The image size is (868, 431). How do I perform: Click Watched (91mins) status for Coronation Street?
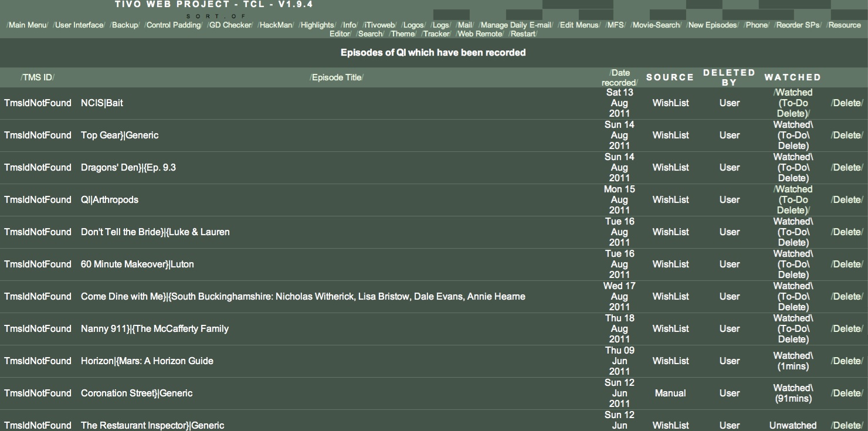tap(793, 393)
